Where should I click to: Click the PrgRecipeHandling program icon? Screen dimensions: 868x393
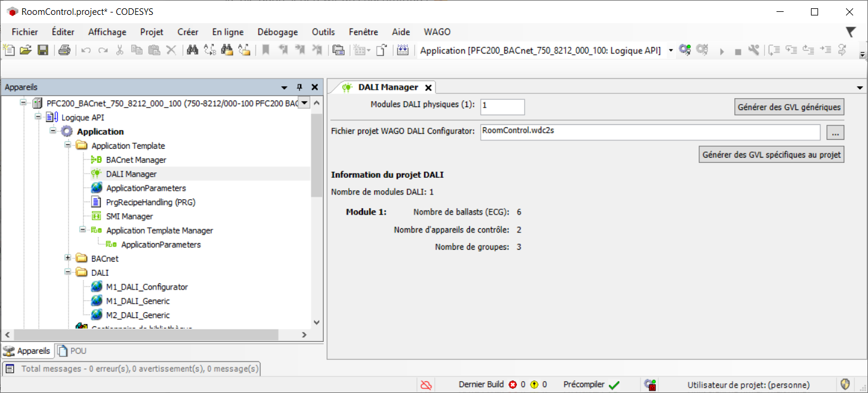96,202
